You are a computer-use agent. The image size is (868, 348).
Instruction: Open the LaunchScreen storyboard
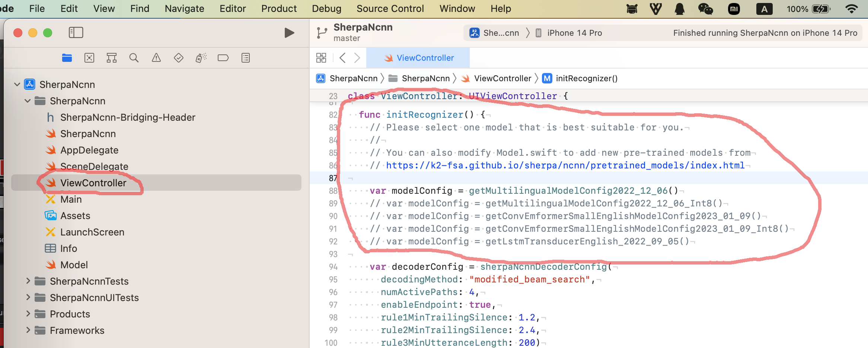coord(92,232)
